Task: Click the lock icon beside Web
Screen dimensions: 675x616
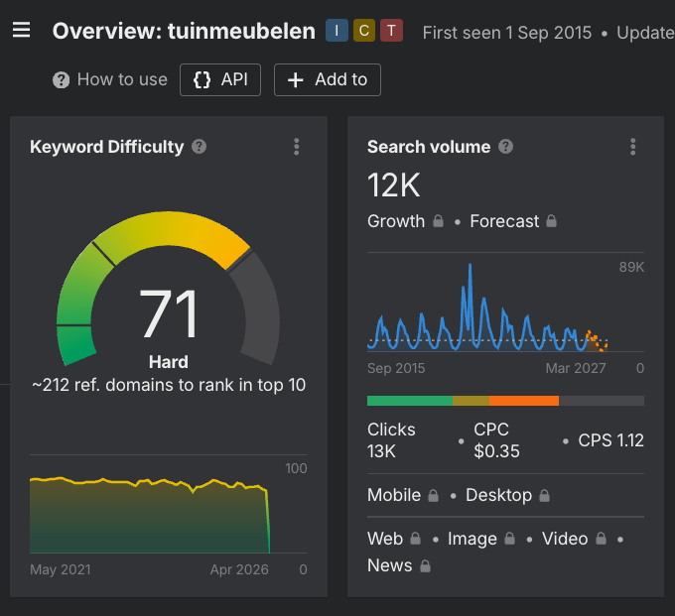Action: [x=415, y=539]
